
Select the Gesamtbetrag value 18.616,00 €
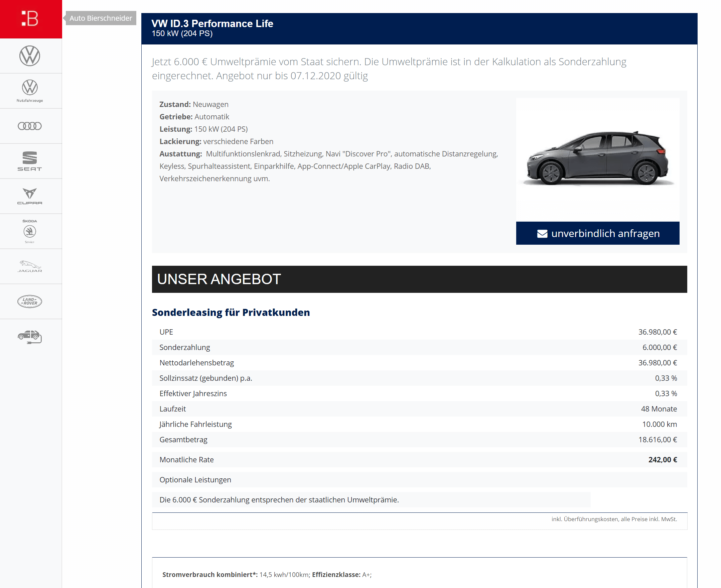click(658, 440)
